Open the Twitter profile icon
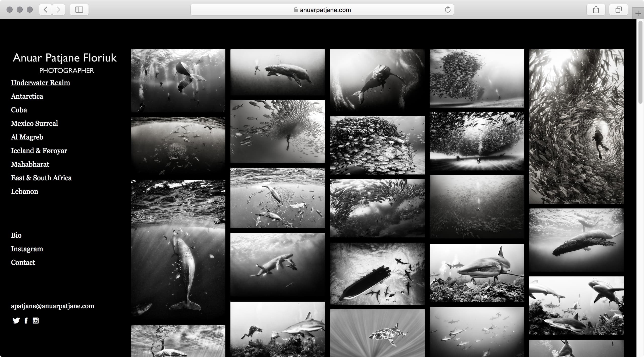 click(16, 320)
